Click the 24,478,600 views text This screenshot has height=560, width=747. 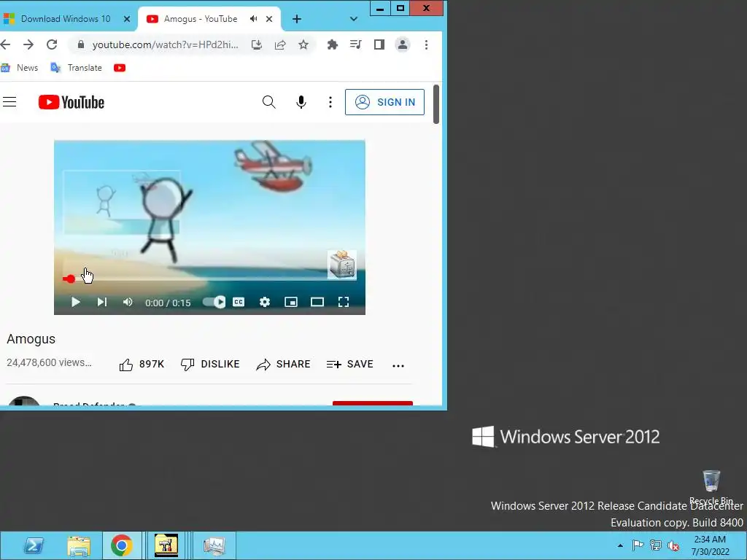point(49,363)
